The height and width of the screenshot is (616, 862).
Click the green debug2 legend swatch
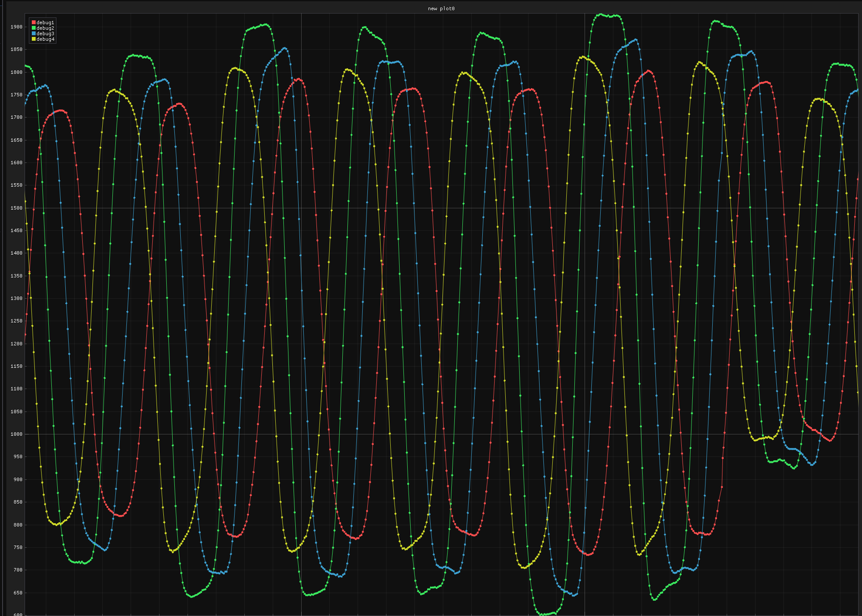click(x=34, y=28)
